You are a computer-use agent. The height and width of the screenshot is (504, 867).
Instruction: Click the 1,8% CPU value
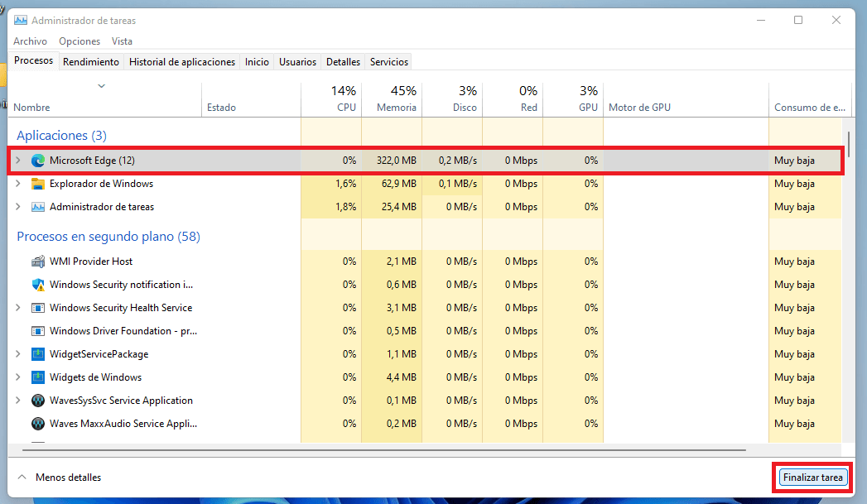click(345, 207)
